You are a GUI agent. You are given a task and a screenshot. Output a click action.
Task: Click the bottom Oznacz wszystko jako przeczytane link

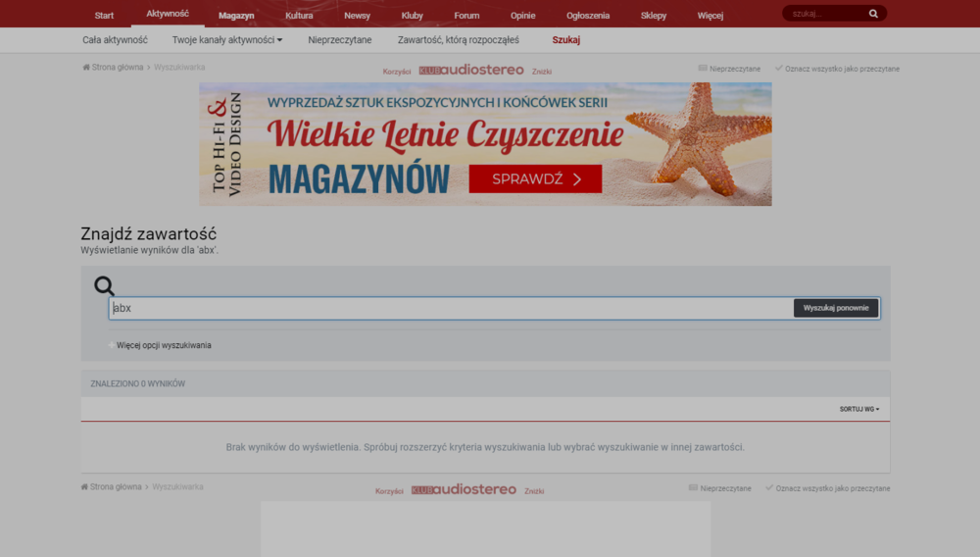pos(828,488)
